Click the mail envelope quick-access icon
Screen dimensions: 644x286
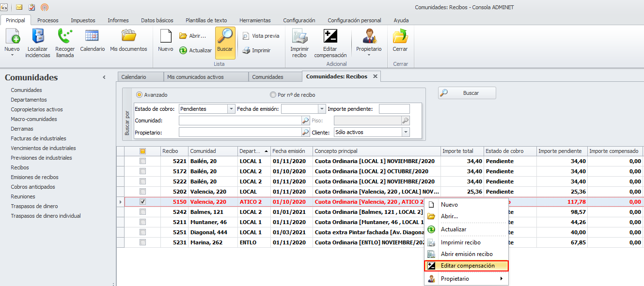tap(19, 7)
